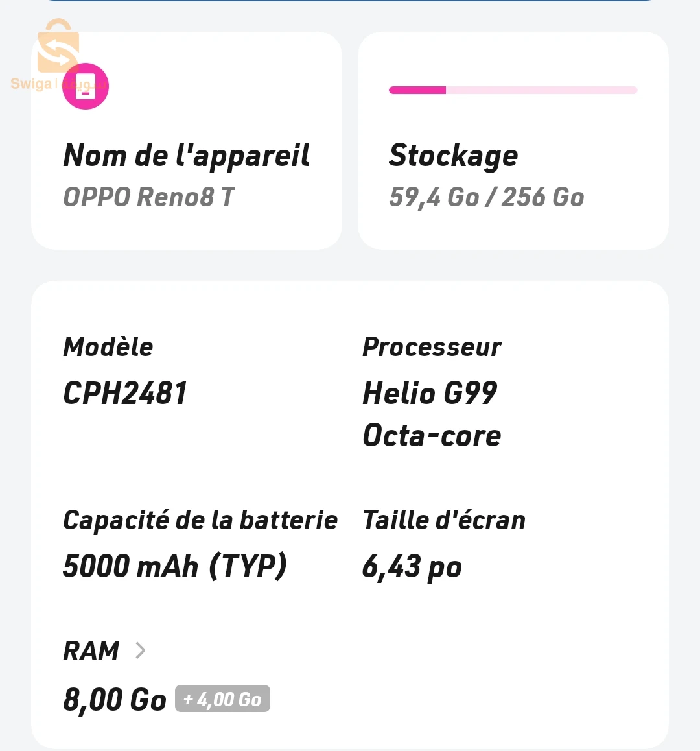
Task: Tap the pink phone device icon
Action: (x=85, y=86)
